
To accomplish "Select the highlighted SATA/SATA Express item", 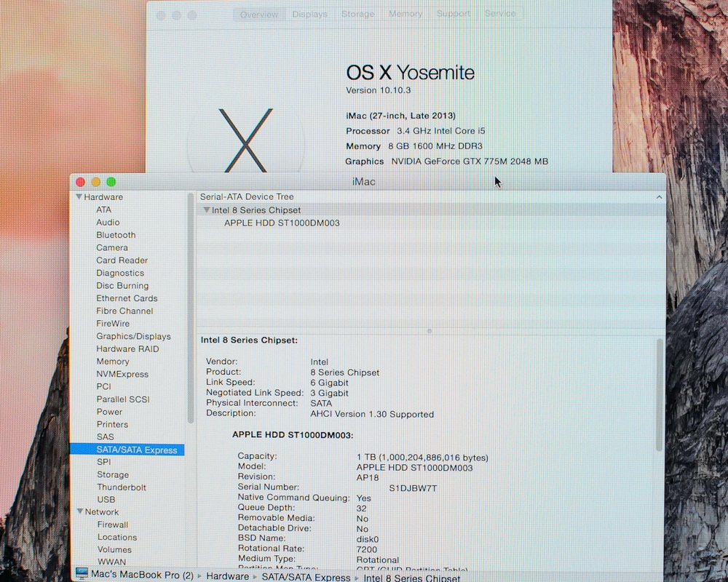I will [127, 450].
